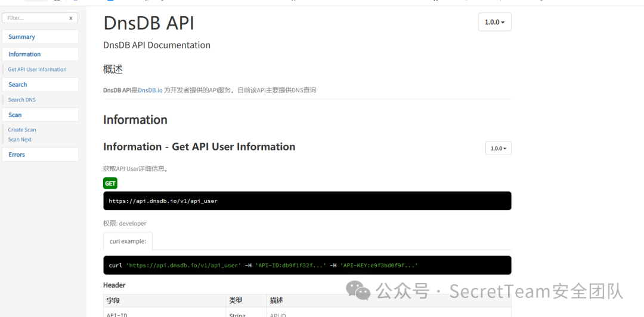Open the 1.0.0 dropdown beside Get API User Information
644x317 pixels.
click(498, 149)
